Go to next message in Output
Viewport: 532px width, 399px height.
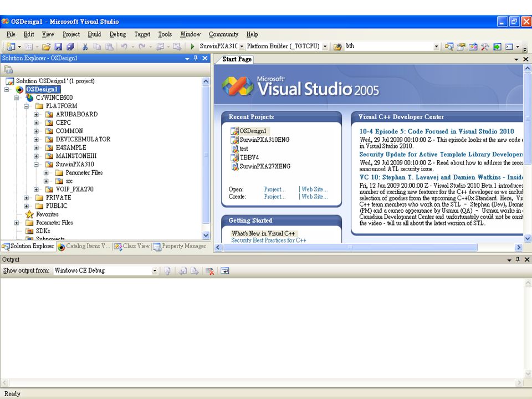[x=195, y=271]
